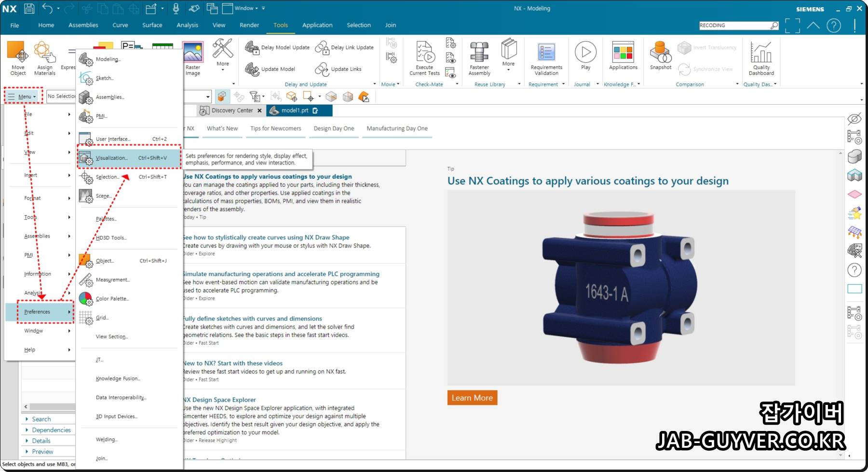Choose Preferences in the Menu list

40,312
